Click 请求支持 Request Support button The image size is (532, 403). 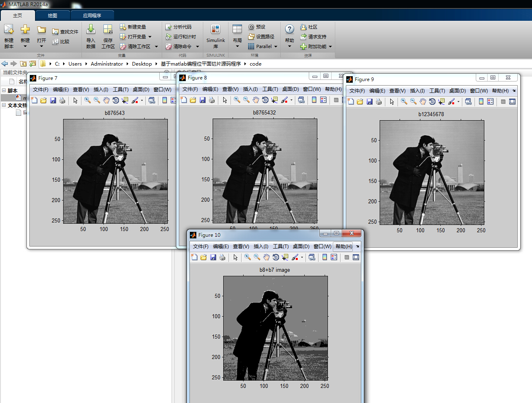(313, 37)
